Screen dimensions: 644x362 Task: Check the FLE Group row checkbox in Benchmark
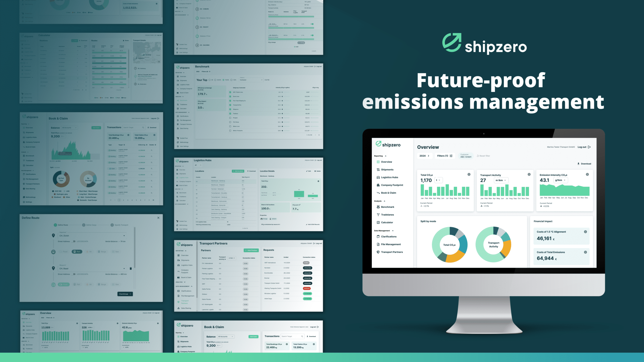pyautogui.click(x=230, y=122)
